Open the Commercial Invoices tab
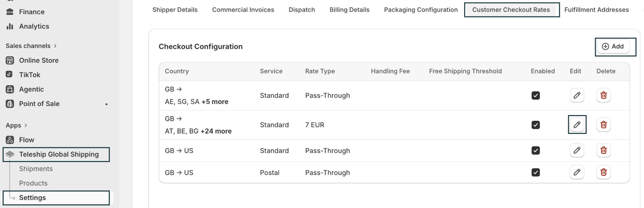The width and height of the screenshot is (644, 208). (x=243, y=10)
